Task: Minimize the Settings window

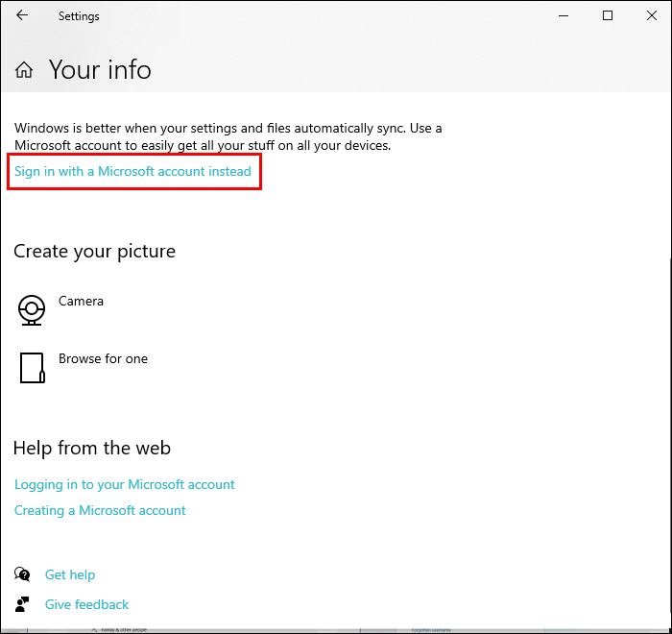Action: (x=564, y=15)
